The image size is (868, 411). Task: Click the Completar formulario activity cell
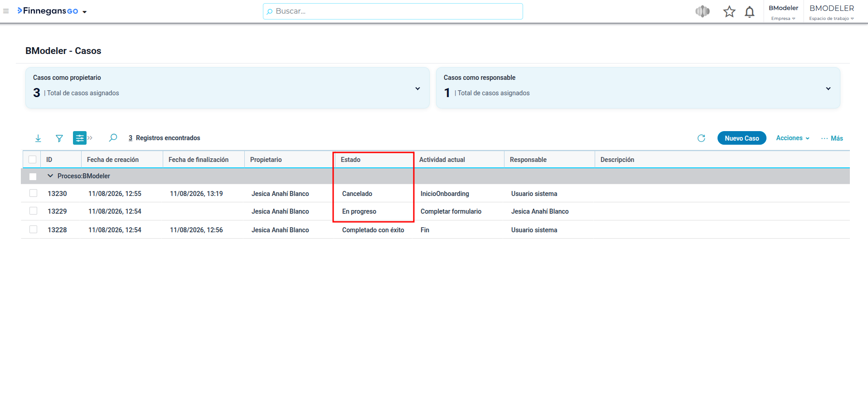pos(451,211)
